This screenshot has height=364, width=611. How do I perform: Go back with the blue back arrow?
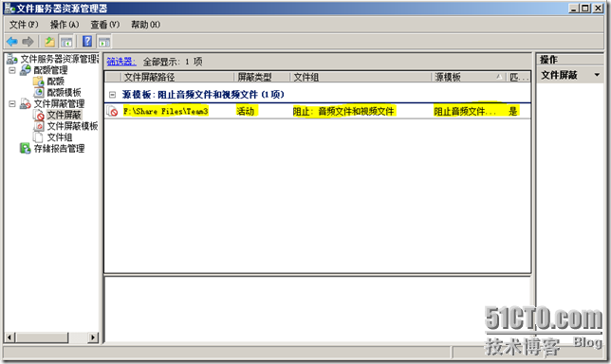click(x=12, y=42)
